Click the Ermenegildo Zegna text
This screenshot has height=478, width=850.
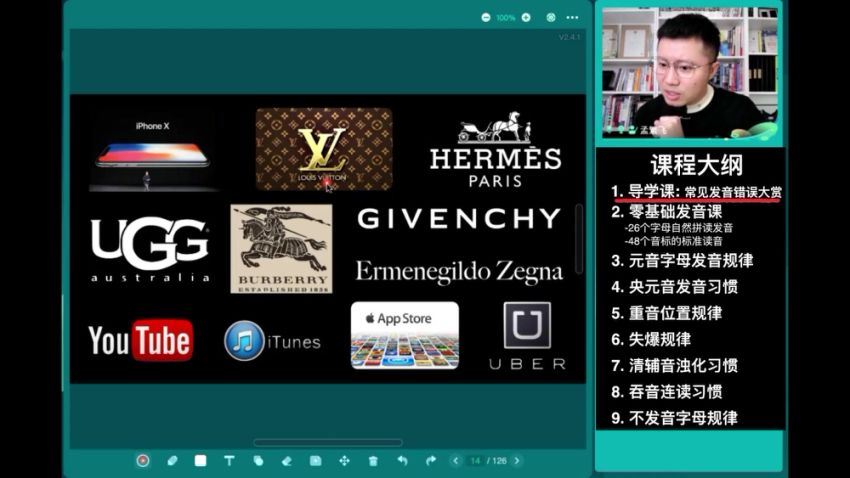(x=459, y=272)
